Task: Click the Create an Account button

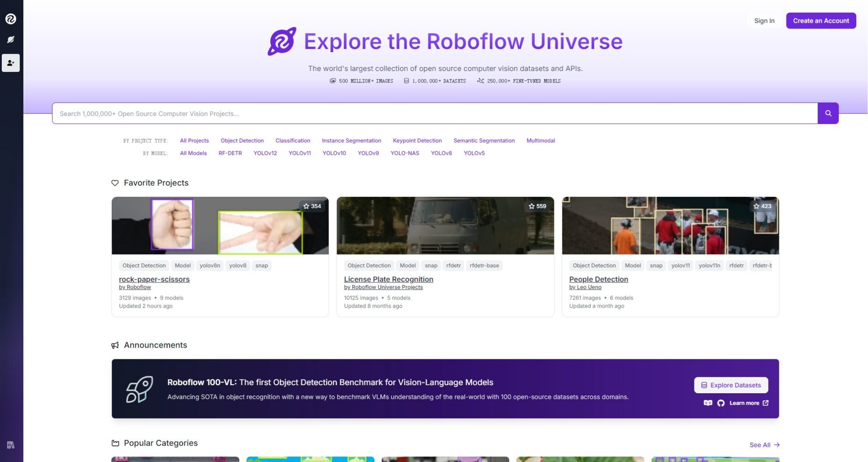Action: pos(821,20)
